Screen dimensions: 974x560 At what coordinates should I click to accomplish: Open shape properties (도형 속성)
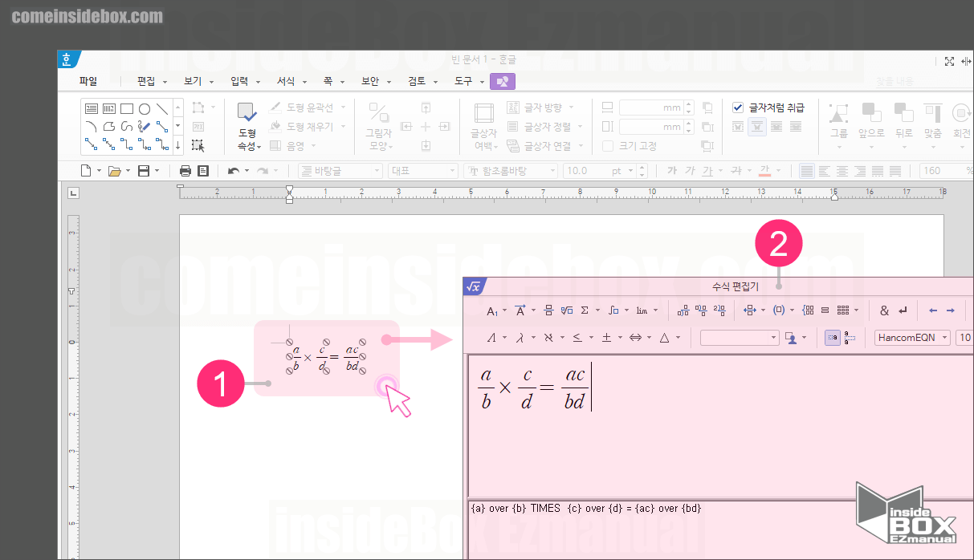point(247,127)
